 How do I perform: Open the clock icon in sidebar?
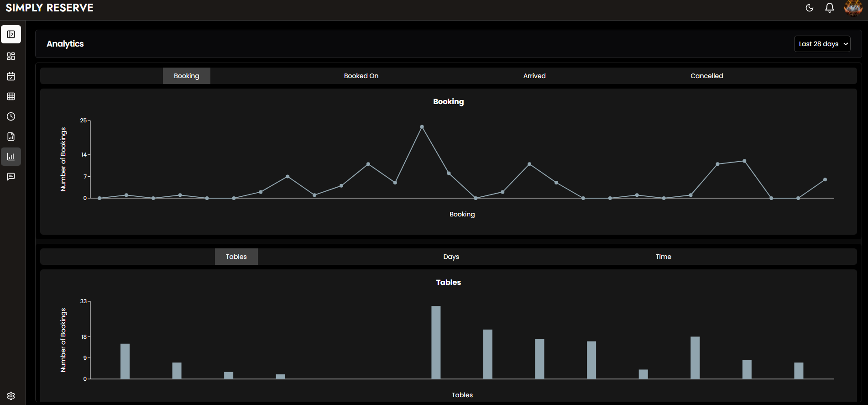(11, 116)
